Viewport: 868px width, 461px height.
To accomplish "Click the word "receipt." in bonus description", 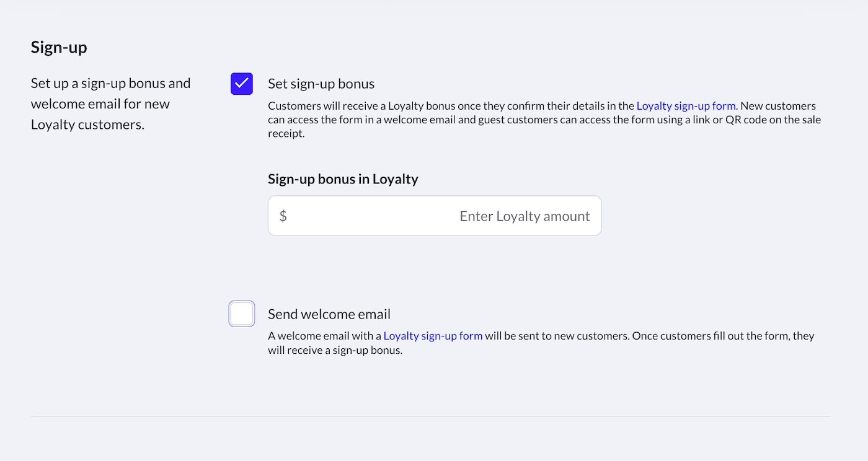I will coord(286,133).
